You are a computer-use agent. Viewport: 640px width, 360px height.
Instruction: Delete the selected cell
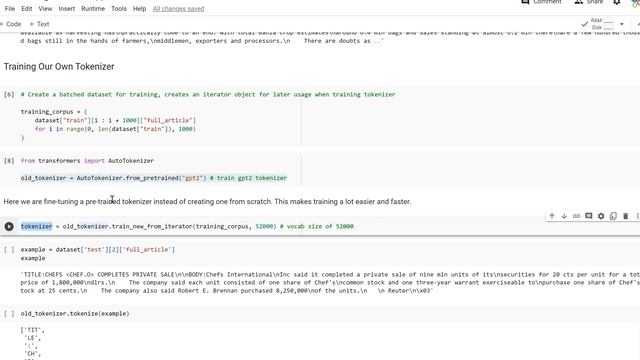(625, 216)
